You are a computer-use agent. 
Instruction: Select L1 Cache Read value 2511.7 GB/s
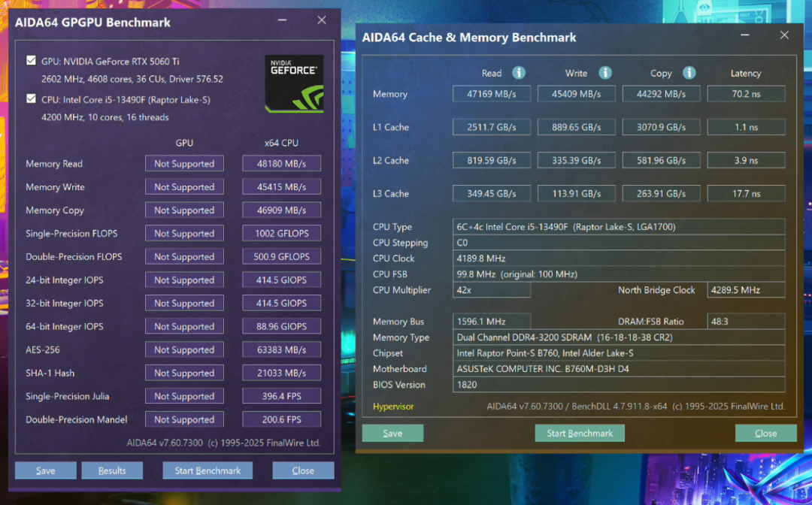(492, 127)
